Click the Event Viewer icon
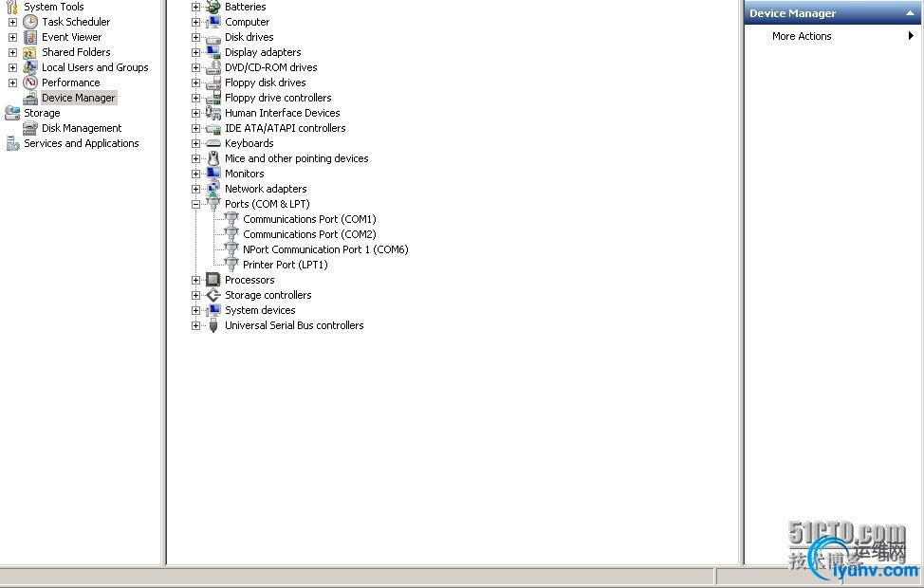 coord(30,37)
